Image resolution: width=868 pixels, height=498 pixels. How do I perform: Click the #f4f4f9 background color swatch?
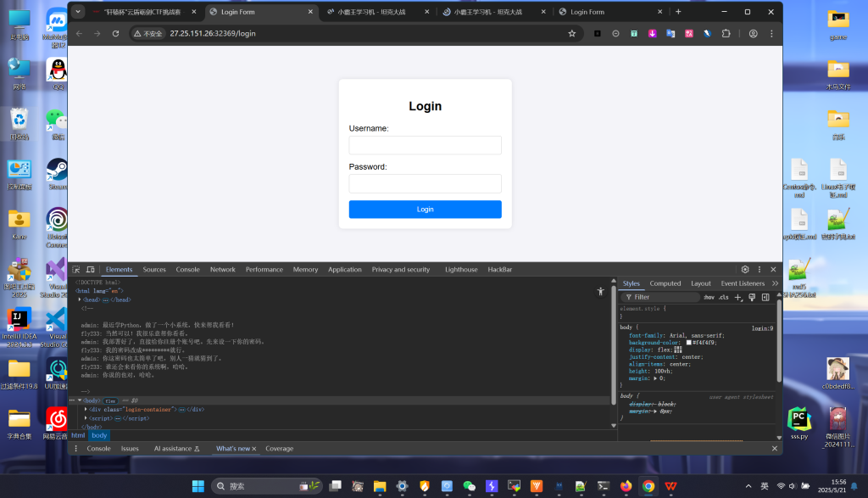point(688,343)
